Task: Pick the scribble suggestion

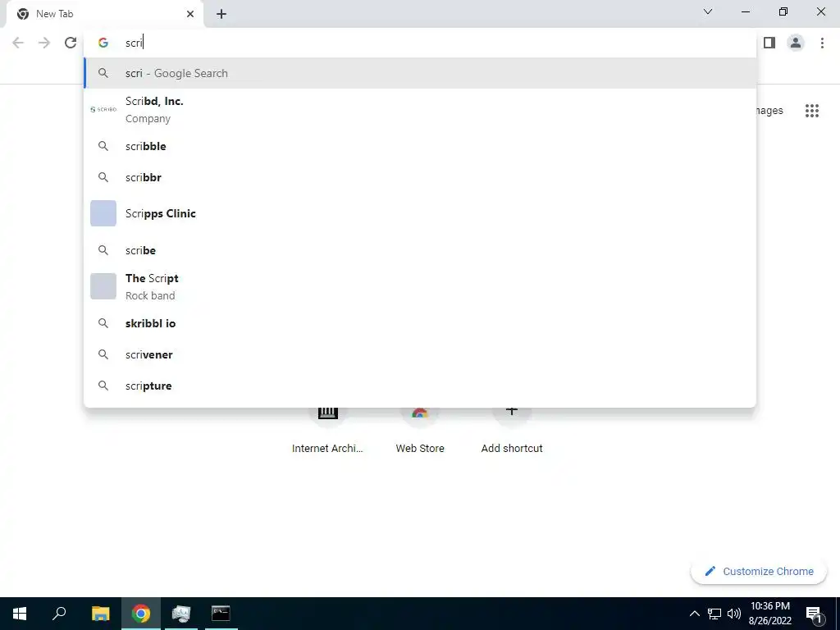Action: point(420,146)
